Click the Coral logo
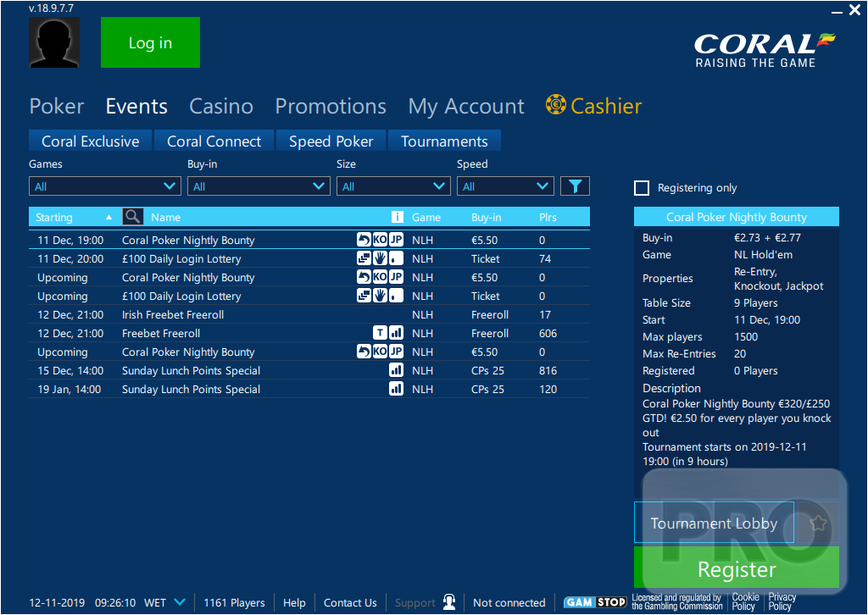The height and width of the screenshot is (615, 868). click(765, 50)
